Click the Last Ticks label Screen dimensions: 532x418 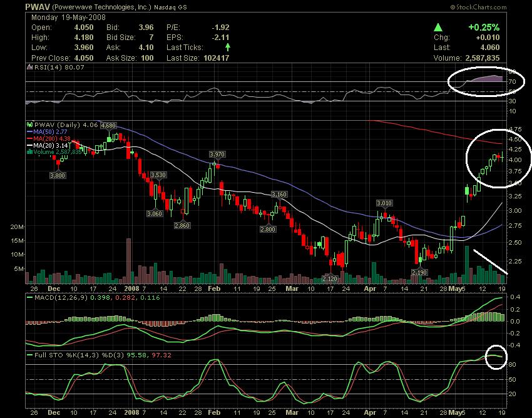point(185,48)
